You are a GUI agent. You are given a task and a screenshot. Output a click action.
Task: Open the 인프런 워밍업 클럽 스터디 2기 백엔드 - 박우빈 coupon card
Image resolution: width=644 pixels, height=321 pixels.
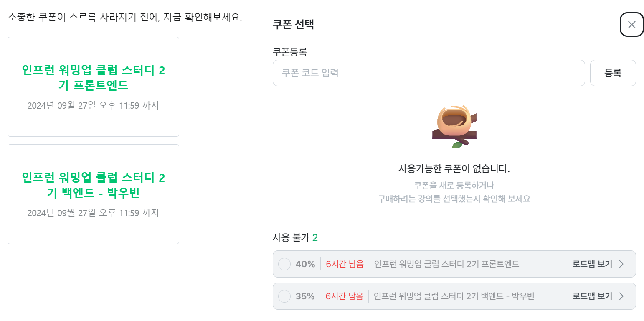coord(93,194)
